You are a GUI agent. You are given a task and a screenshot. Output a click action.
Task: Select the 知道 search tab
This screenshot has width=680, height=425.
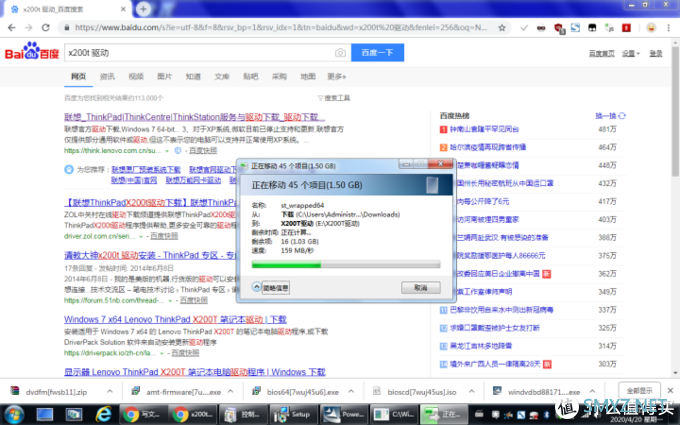[193, 77]
